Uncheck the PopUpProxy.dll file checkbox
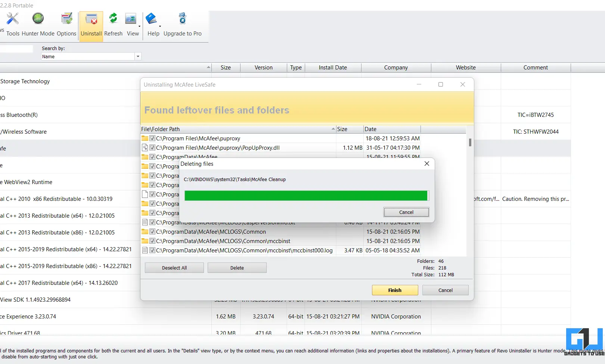This screenshot has width=605, height=364. click(152, 148)
